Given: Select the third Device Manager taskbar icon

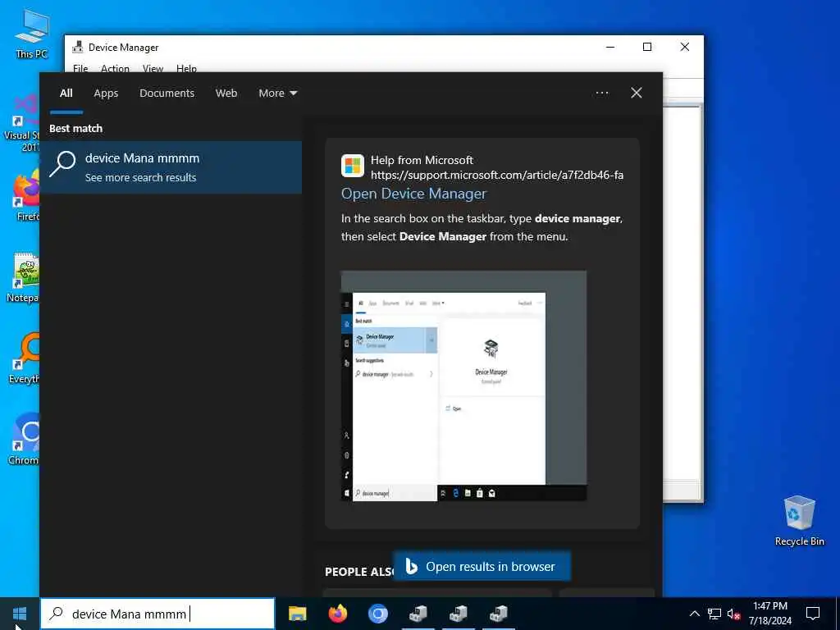Looking at the screenshot, I should (498, 614).
